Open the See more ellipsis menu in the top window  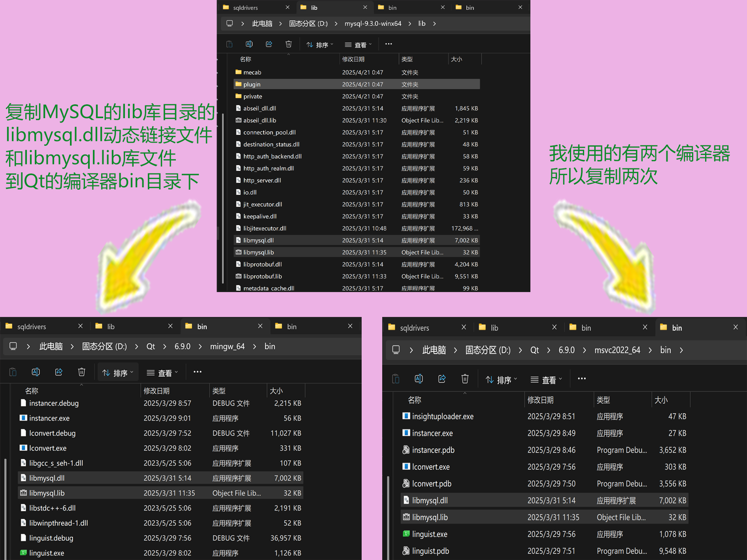388,44
